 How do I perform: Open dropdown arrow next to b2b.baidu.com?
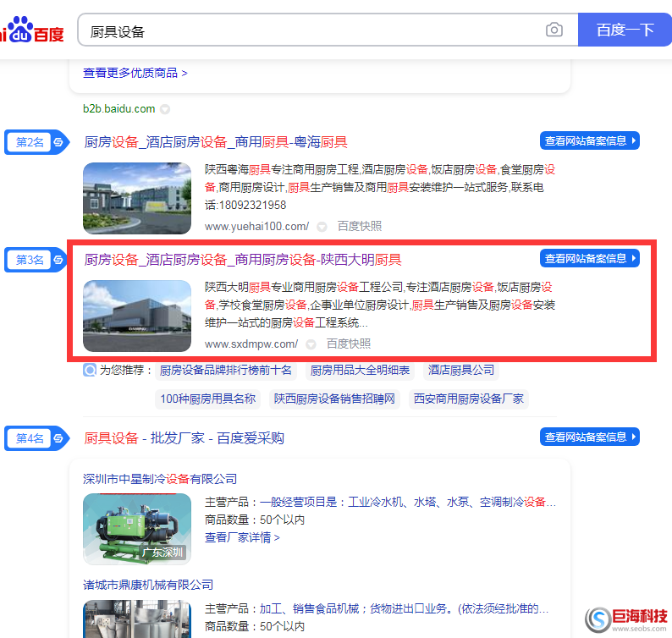click(x=166, y=109)
